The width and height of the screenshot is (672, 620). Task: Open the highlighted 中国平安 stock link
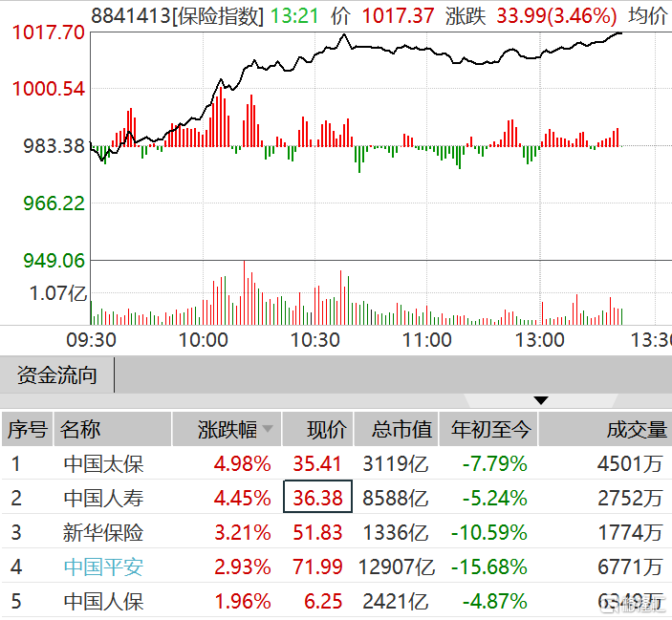pyautogui.click(x=103, y=567)
